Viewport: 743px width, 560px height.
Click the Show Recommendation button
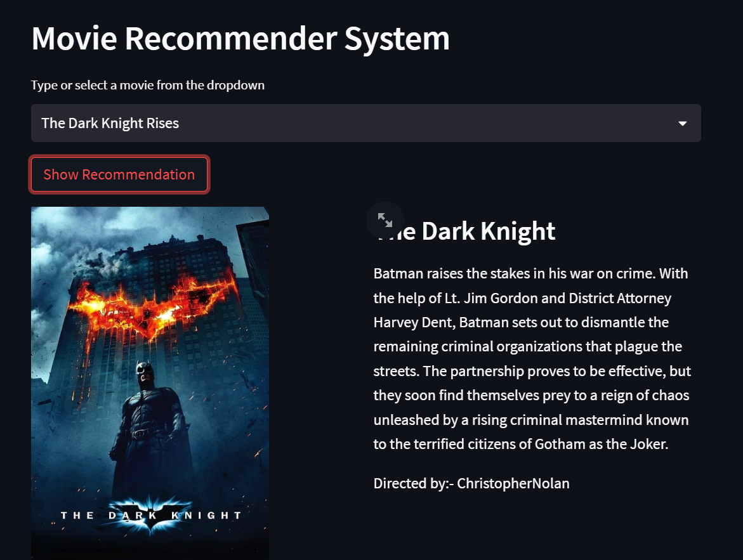pos(119,174)
